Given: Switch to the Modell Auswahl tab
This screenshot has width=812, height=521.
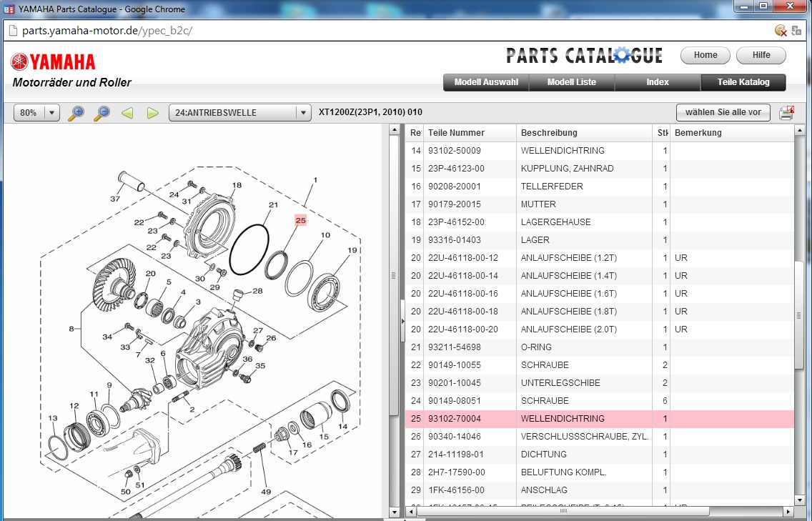Looking at the screenshot, I should tap(486, 82).
